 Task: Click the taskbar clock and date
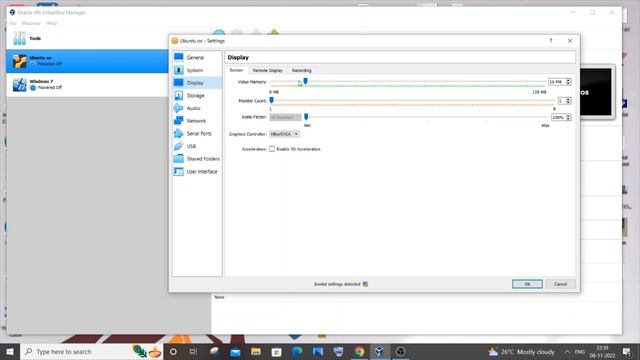pyautogui.click(x=602, y=351)
